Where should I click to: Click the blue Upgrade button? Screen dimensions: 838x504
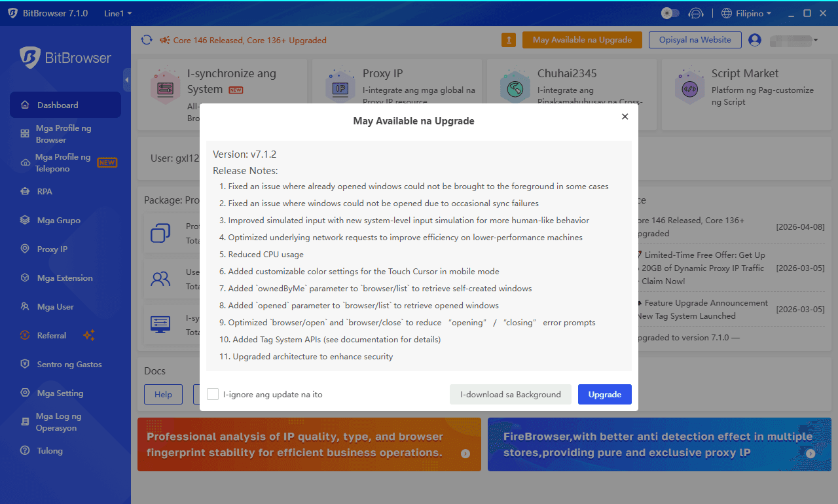pos(604,394)
